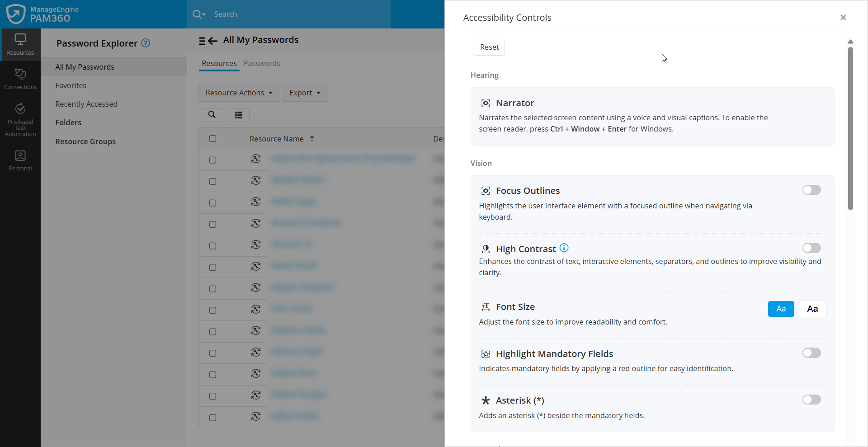Image resolution: width=868 pixels, height=447 pixels.
Task: Click the Reset button in Accessibility Controls
Action: tap(488, 47)
